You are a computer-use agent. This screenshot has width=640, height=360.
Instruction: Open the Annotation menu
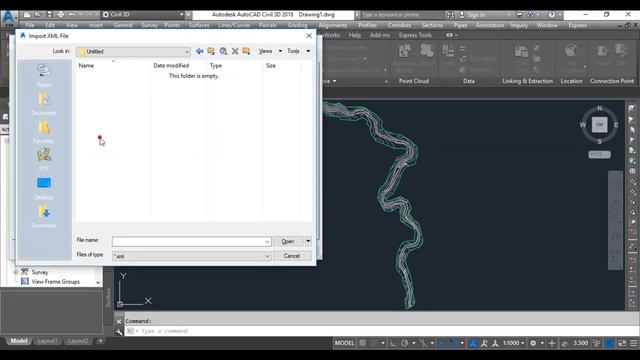489,25
